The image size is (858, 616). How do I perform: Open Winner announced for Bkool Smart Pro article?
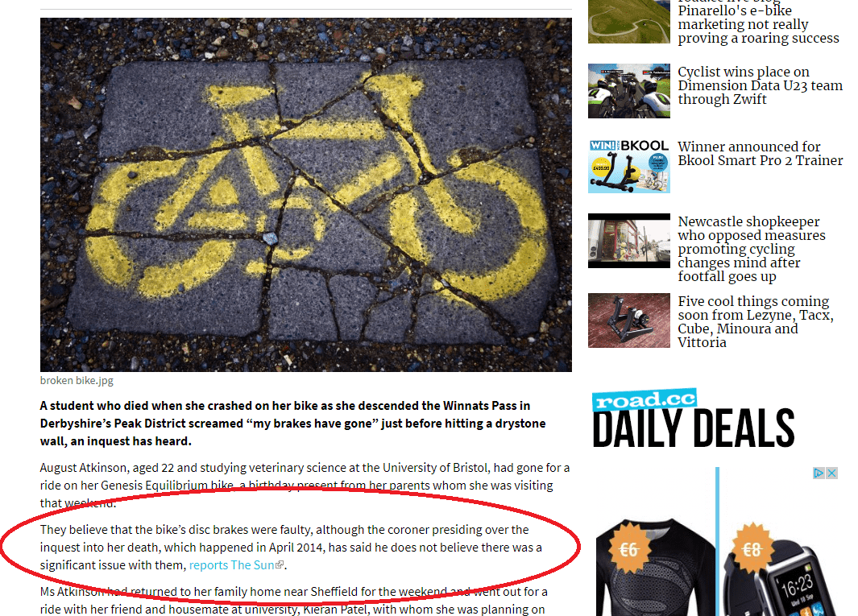[x=760, y=154]
